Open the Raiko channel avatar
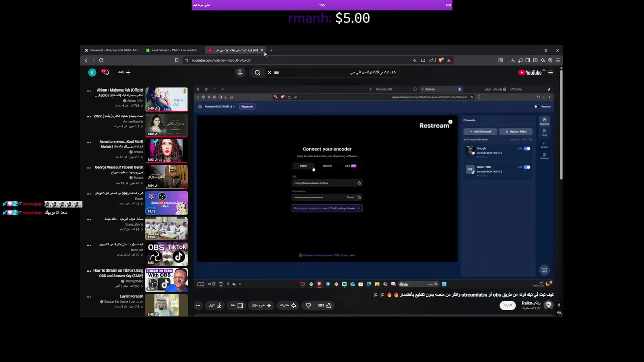The image size is (644, 362). (548, 305)
